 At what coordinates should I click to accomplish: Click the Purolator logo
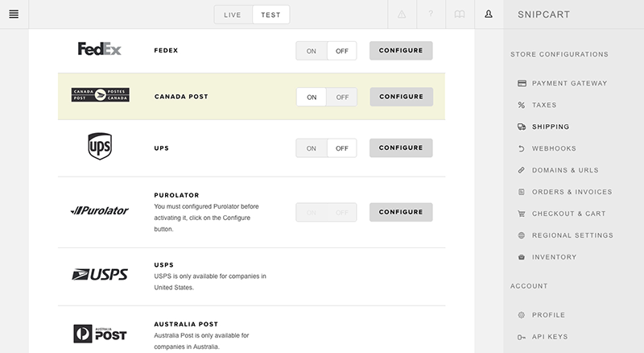tap(99, 210)
